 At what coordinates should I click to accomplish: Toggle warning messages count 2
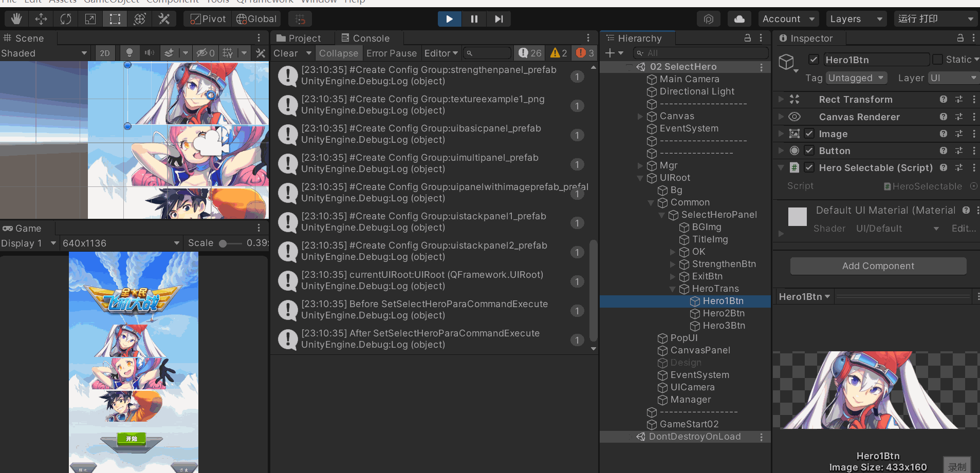point(558,53)
